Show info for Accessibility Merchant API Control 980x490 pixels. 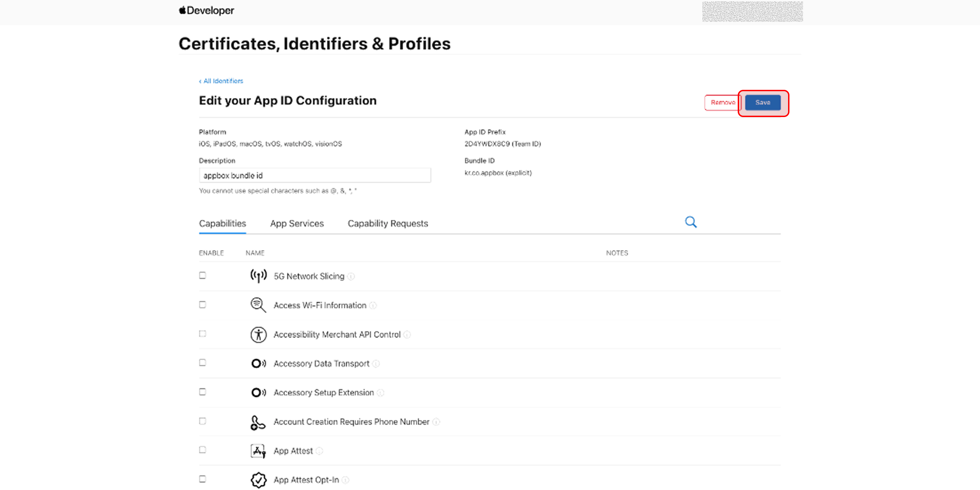point(407,335)
